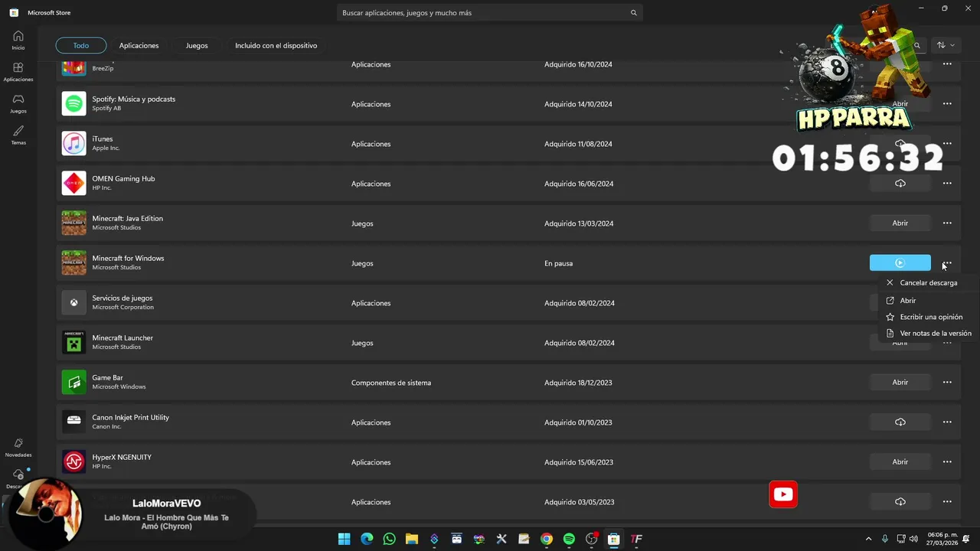Open more options for Game Bar
980x551 pixels.
pos(947,383)
